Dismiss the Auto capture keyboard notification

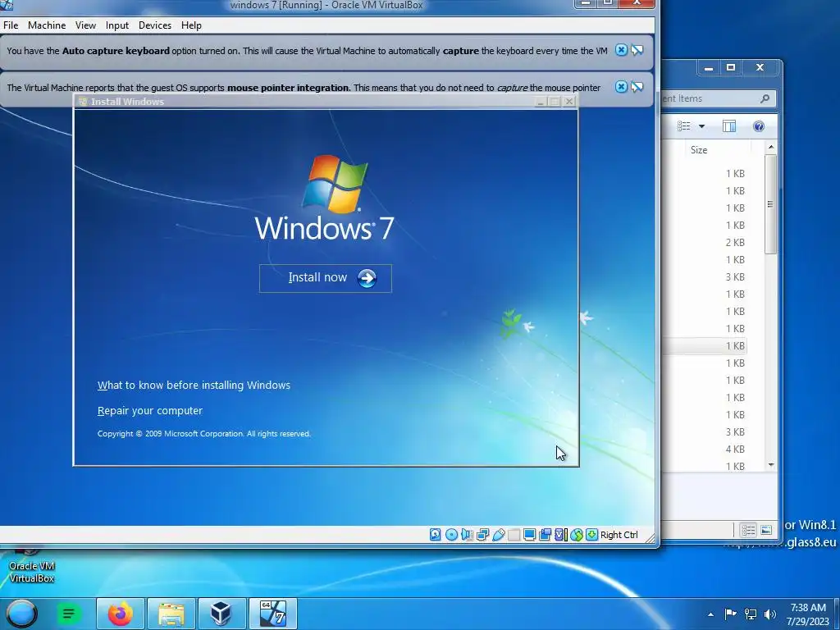click(621, 50)
